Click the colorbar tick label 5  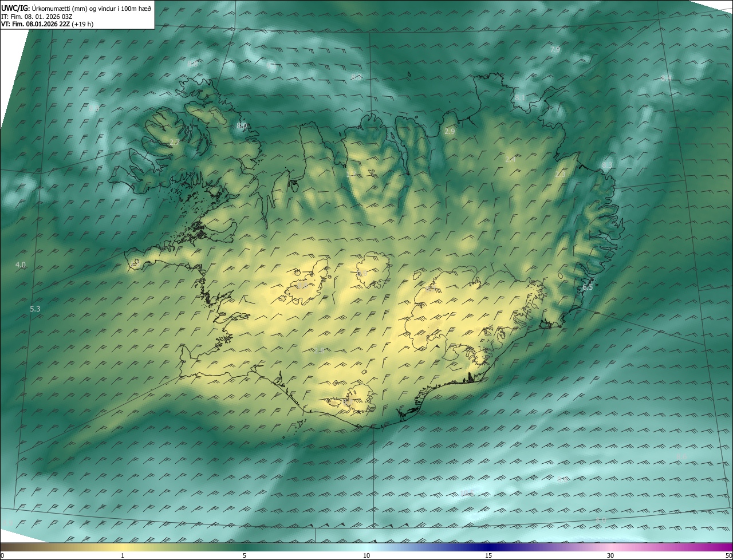[x=245, y=555]
